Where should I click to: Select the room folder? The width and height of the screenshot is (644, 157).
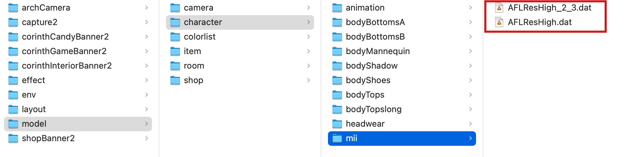[x=194, y=66]
